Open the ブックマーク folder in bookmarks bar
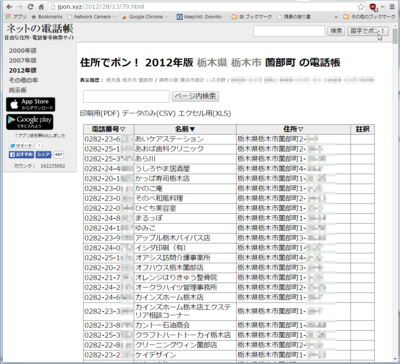Screen dimensions: 400x364 pyautogui.click(x=252, y=17)
